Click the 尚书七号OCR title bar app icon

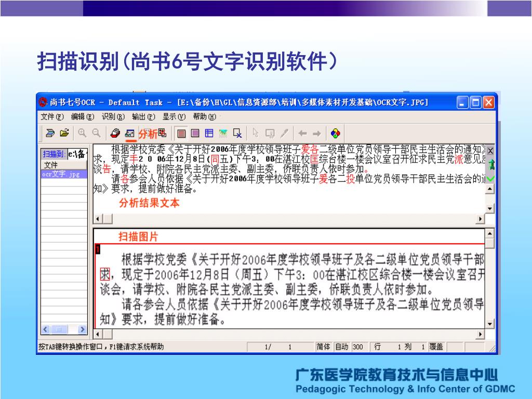click(x=43, y=102)
